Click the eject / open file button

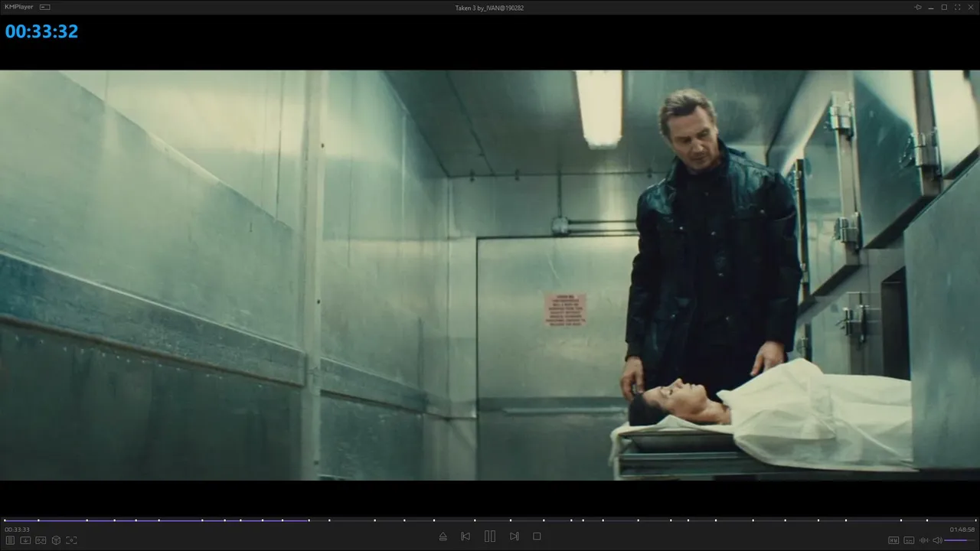443,536
